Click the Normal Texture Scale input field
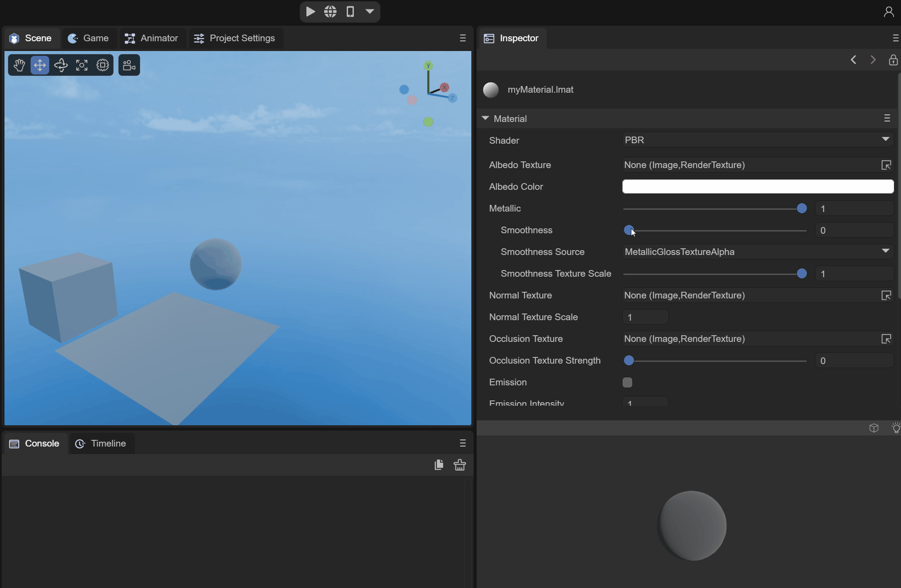 pyautogui.click(x=645, y=317)
